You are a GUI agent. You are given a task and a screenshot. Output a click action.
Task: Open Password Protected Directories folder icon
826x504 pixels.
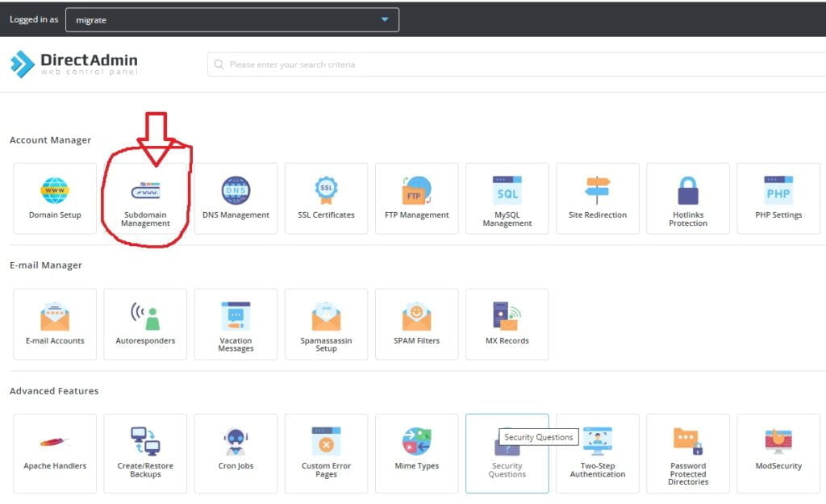(x=688, y=441)
